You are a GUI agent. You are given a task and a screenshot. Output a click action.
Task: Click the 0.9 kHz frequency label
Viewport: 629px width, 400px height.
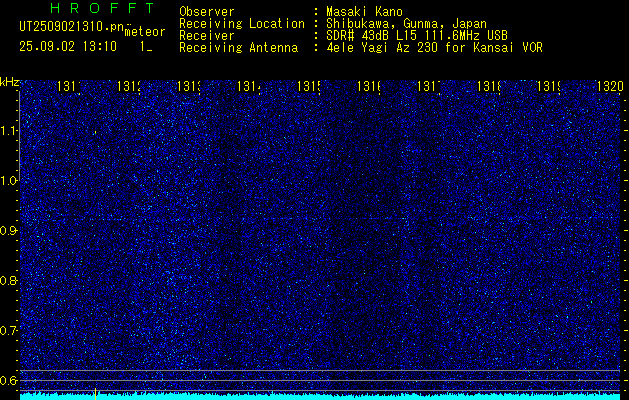(9, 231)
